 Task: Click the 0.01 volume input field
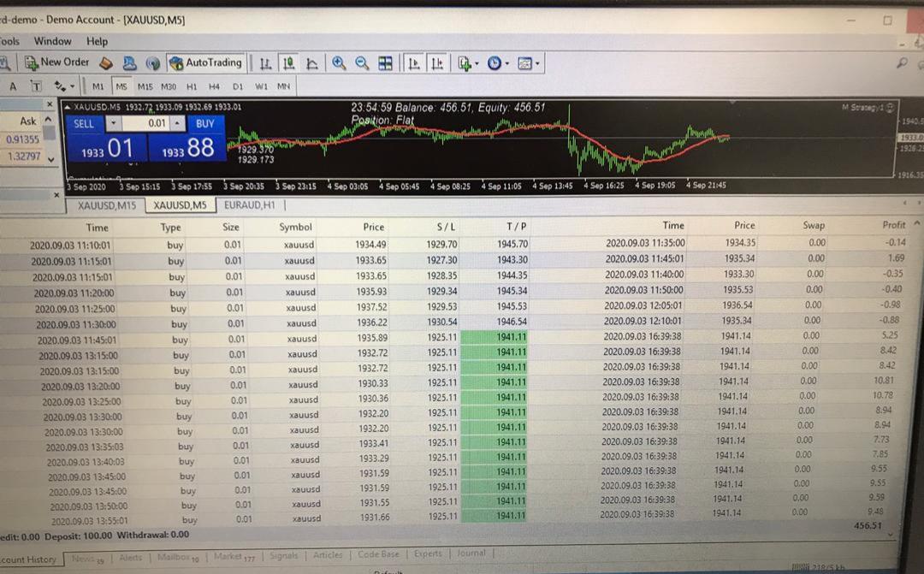[147, 123]
